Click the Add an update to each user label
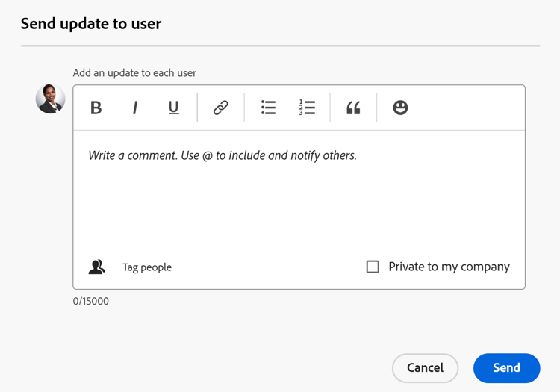The height and width of the screenshot is (392, 560). pyautogui.click(x=134, y=73)
